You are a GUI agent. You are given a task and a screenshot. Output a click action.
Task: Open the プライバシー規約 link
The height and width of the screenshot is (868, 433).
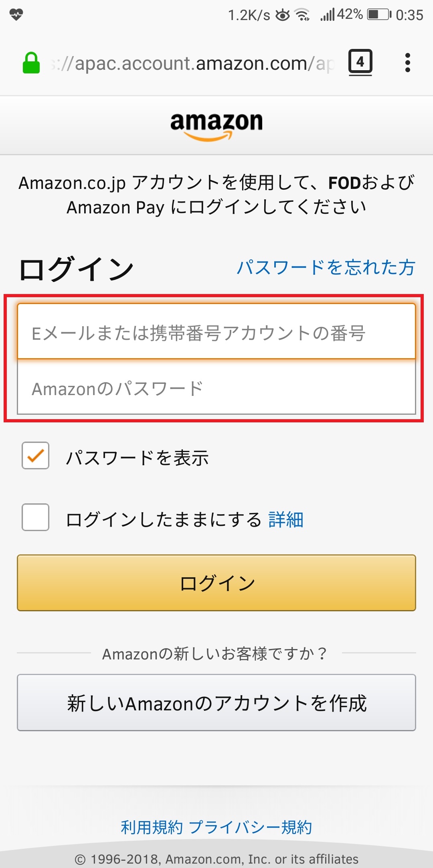click(250, 827)
